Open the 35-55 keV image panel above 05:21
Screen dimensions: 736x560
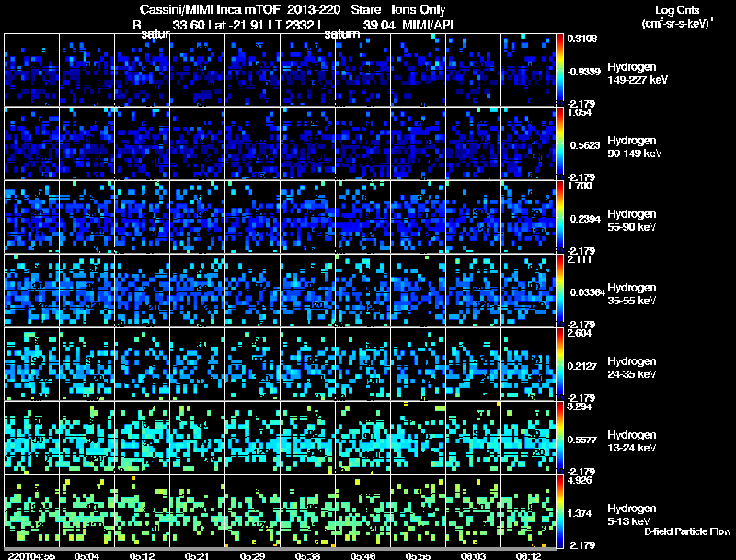point(197,291)
